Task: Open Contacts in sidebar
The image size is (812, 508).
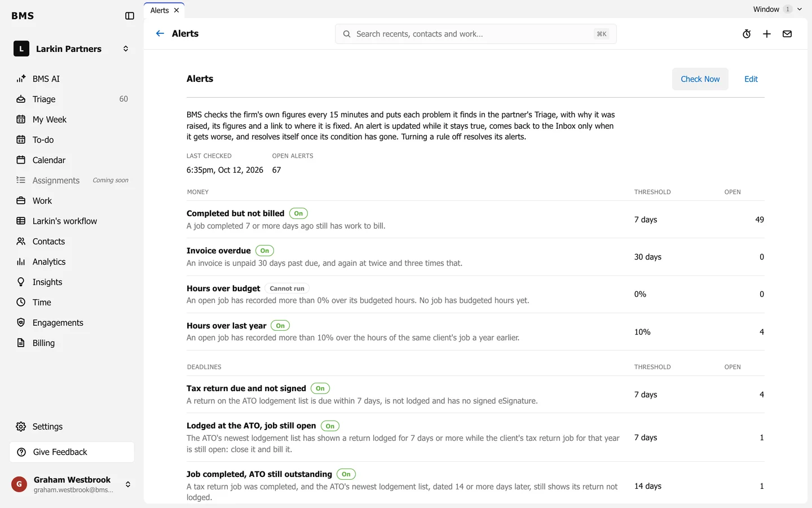Action: coord(72,242)
